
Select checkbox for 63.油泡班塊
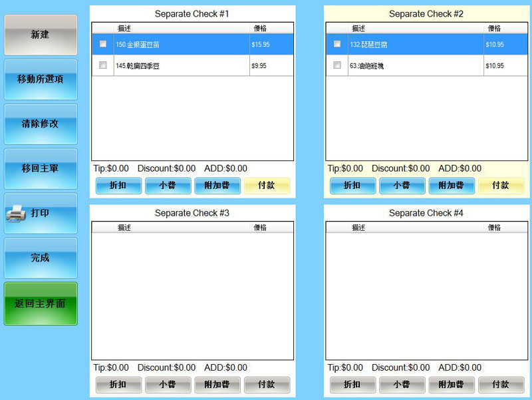pyautogui.click(x=336, y=65)
